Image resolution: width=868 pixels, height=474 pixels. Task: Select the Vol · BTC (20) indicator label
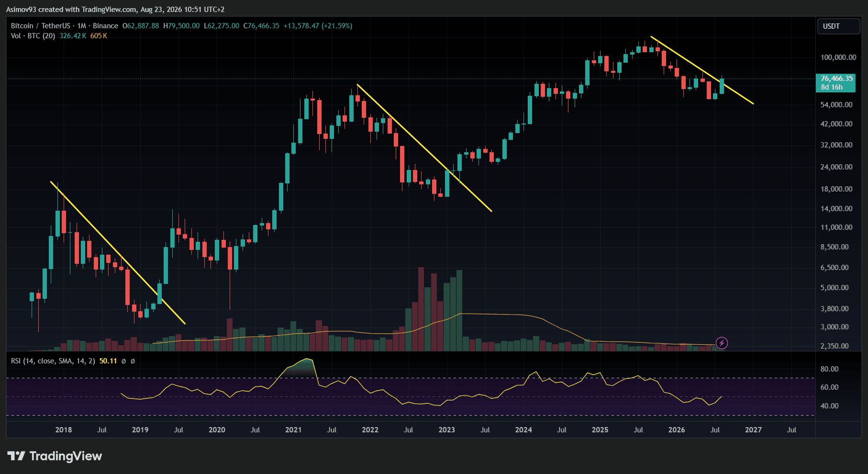33,36
